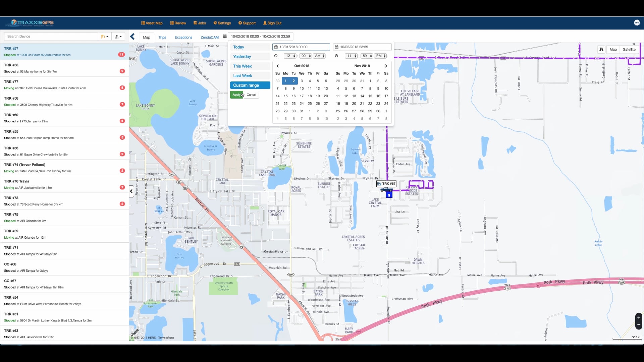Select the Custom range option
Image resolution: width=644 pixels, height=362 pixels.
pos(250,85)
